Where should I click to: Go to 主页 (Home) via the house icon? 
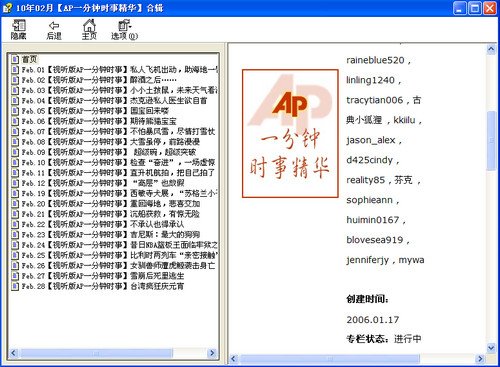tap(89, 25)
